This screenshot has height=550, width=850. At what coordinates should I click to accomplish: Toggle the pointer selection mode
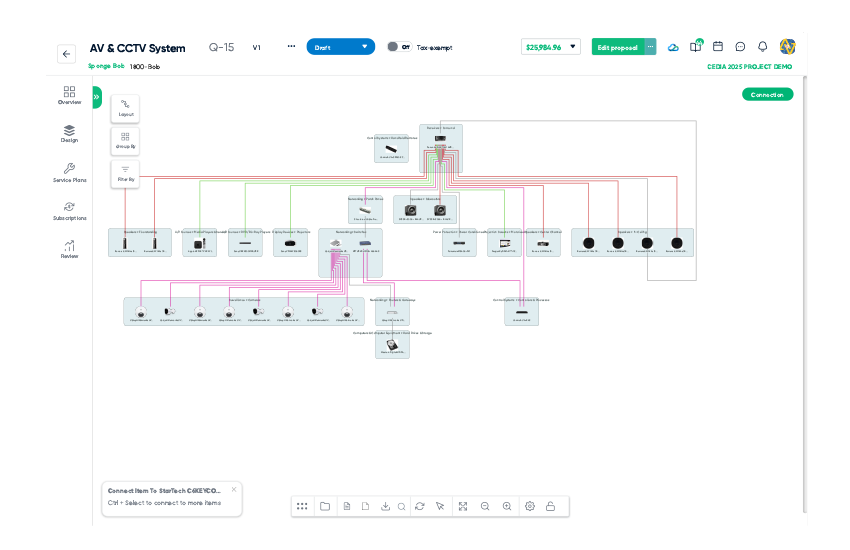pyautogui.click(x=440, y=506)
